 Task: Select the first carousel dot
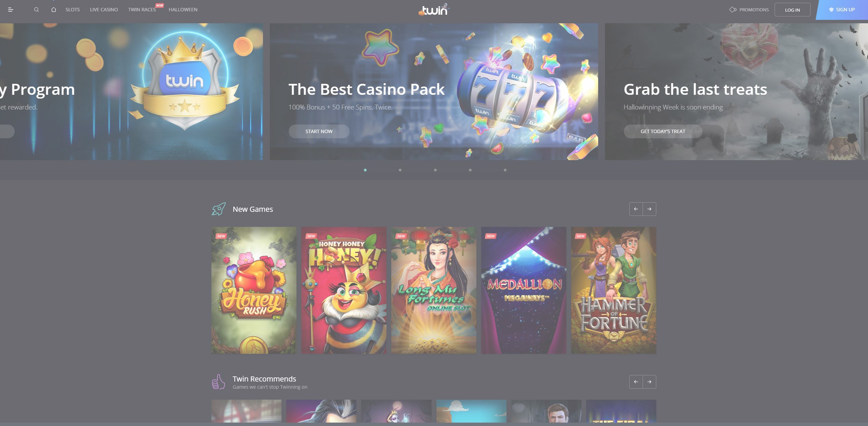[x=365, y=170]
